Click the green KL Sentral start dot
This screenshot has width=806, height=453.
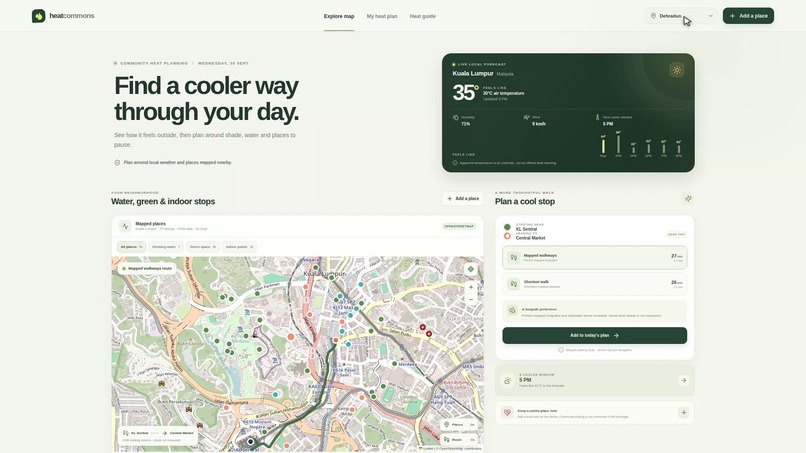point(507,227)
